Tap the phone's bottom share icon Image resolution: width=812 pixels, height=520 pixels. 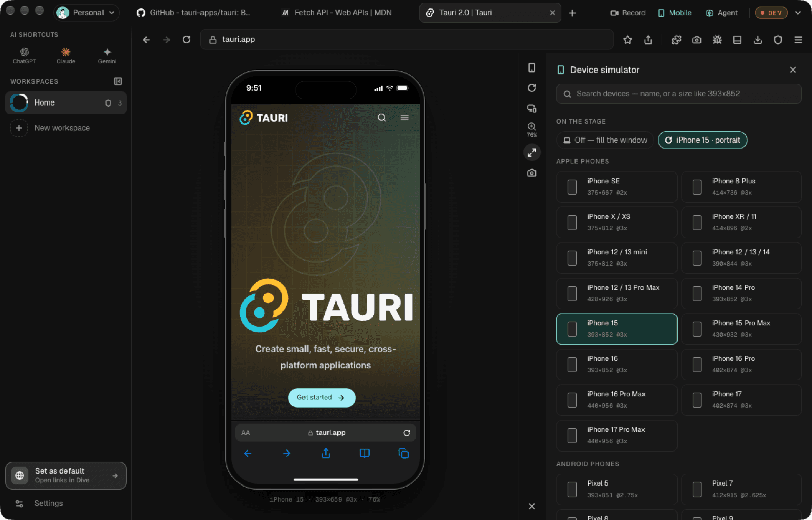[x=326, y=454]
